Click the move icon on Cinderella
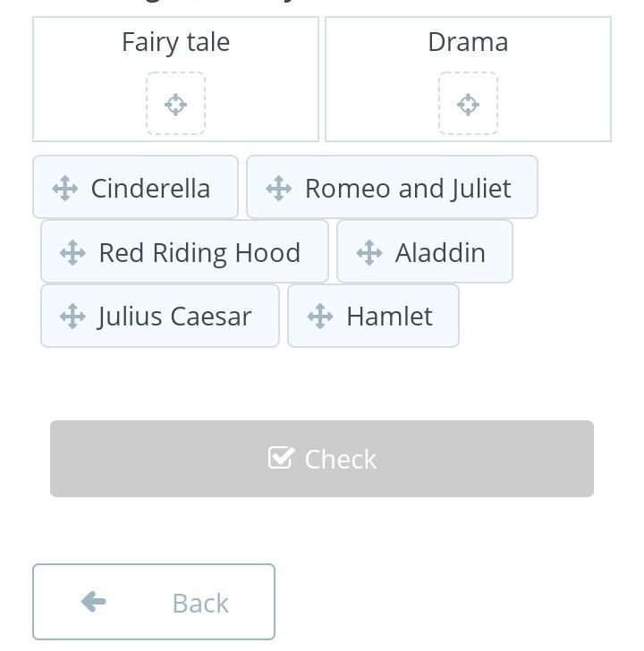Image resolution: width=644 pixels, height=651 pixels. point(65,189)
